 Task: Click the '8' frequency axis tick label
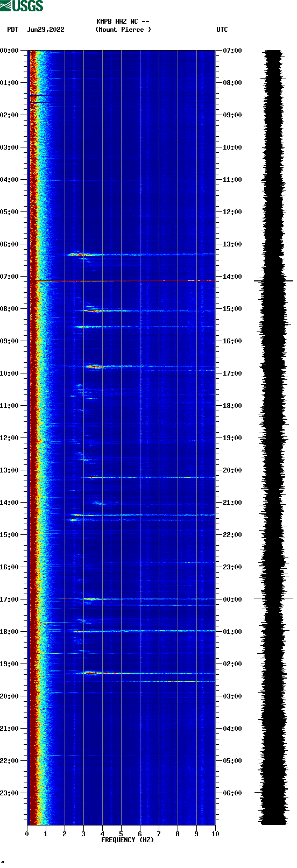click(178, 834)
